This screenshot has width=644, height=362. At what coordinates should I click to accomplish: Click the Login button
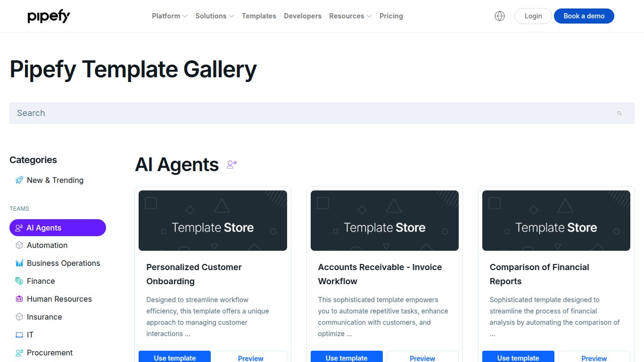(x=533, y=16)
